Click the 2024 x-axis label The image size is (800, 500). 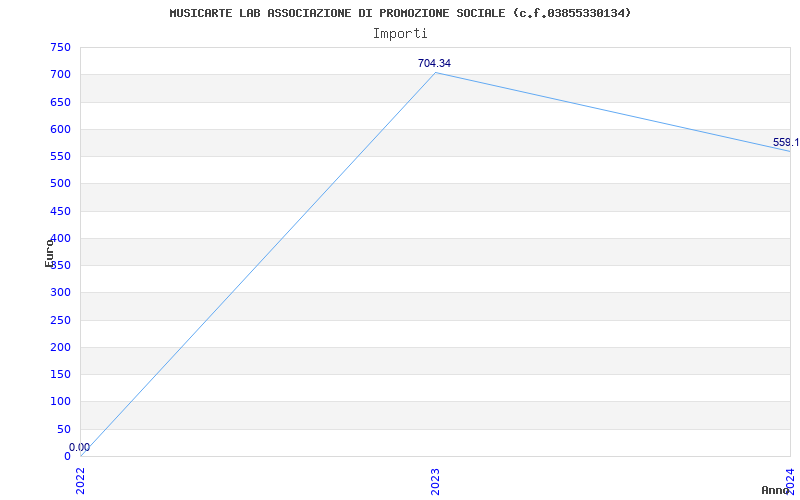[790, 480]
